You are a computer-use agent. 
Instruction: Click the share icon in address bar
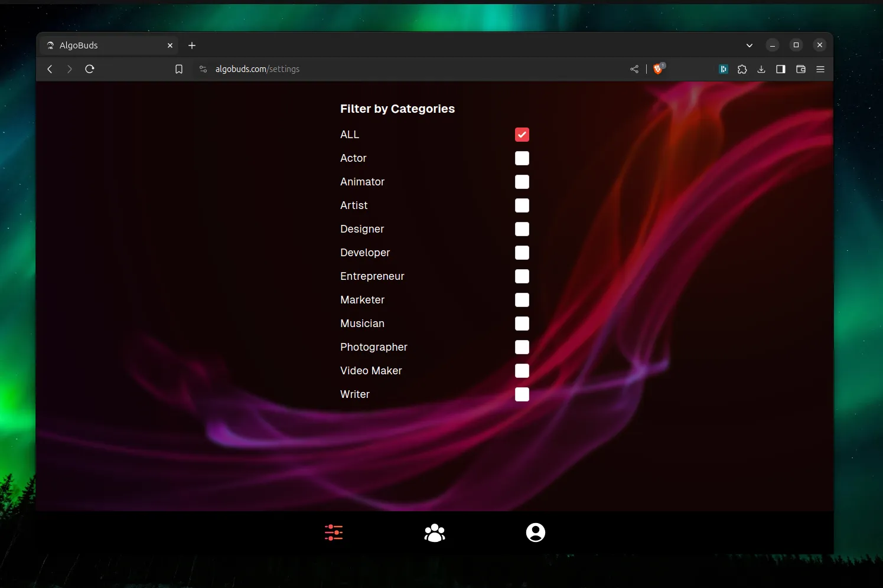634,69
